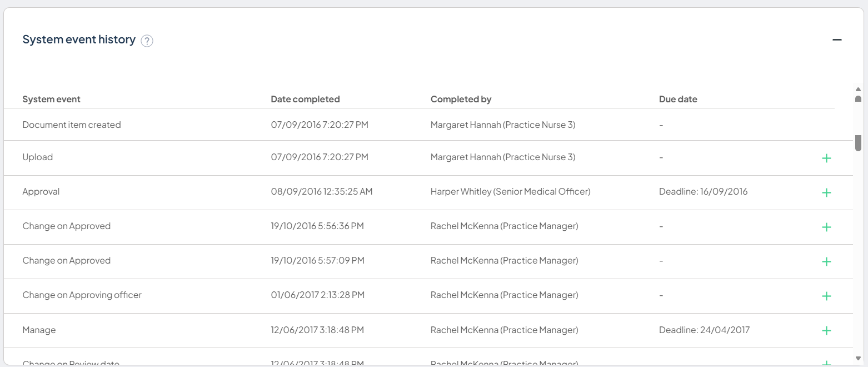Click Rachel McKenna in the Manage row
Image resolution: width=868 pixels, height=367 pixels.
coord(505,330)
